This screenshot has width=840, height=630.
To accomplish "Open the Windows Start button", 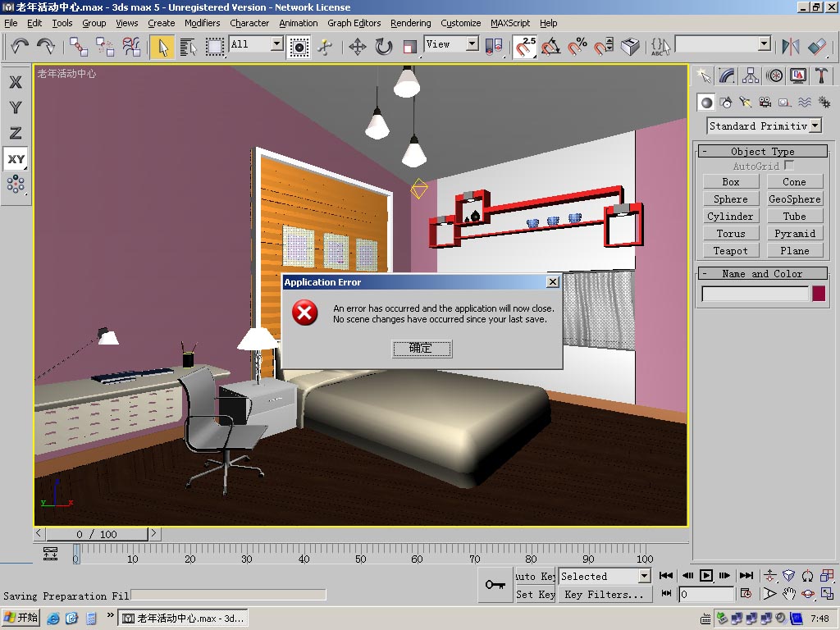I will 21,618.
